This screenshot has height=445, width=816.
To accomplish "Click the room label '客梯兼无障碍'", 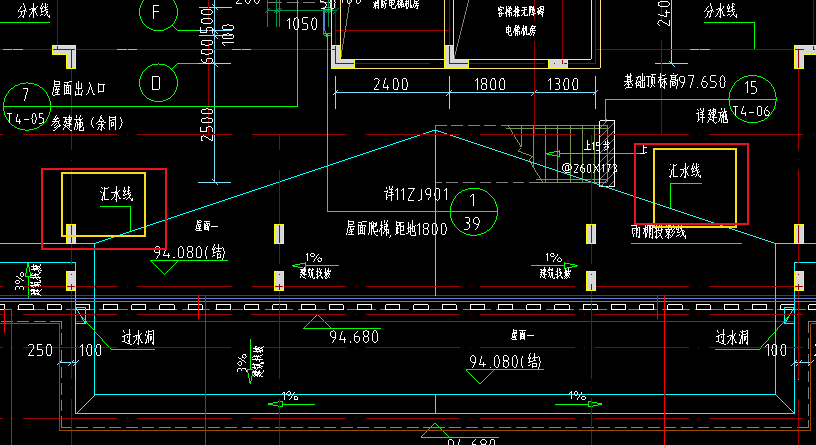I will pos(520,11).
